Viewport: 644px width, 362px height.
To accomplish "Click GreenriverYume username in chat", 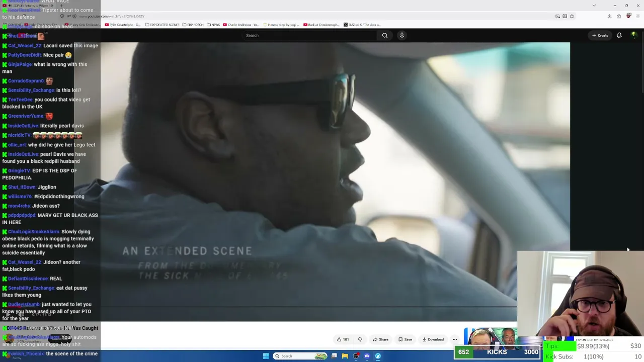I will click(x=26, y=116).
